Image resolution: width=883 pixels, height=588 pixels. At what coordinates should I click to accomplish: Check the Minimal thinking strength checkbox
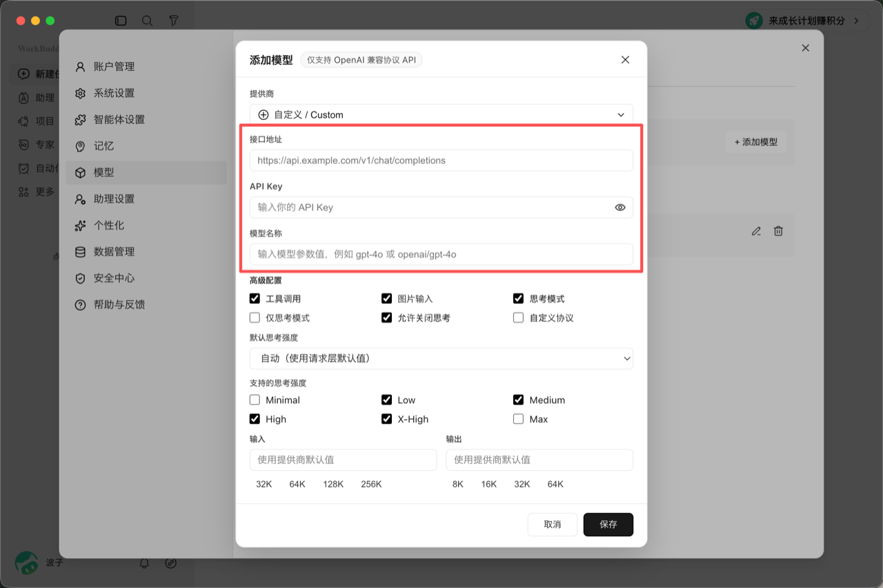(x=255, y=400)
